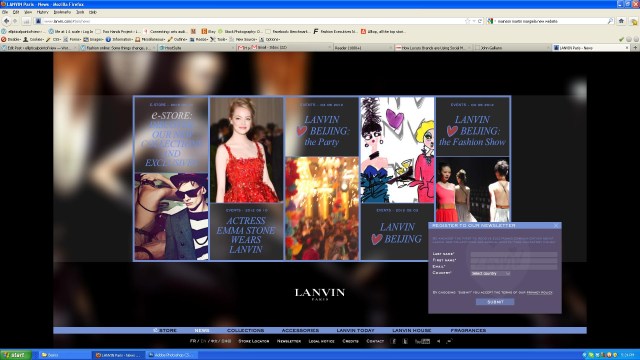Open the Bookmarks menu

click(62, 12)
